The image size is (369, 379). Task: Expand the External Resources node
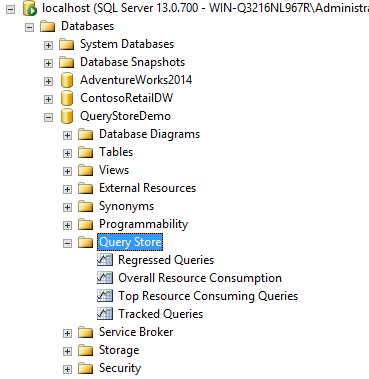(67, 189)
